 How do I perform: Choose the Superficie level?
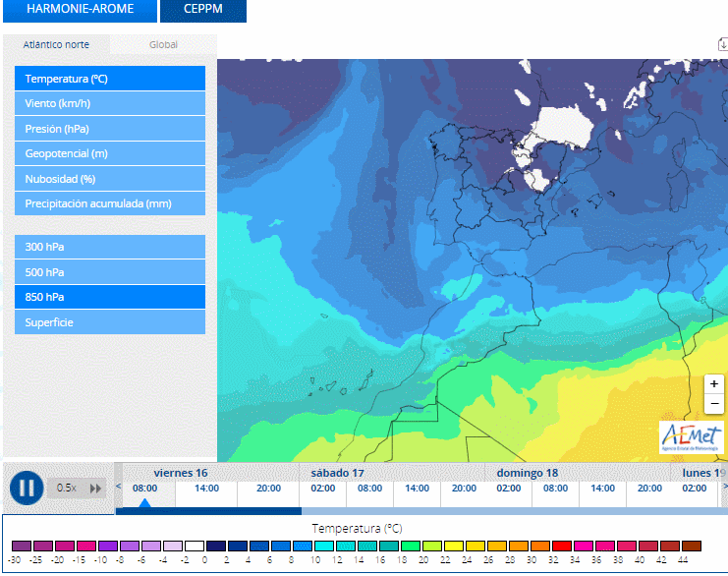[x=110, y=322]
